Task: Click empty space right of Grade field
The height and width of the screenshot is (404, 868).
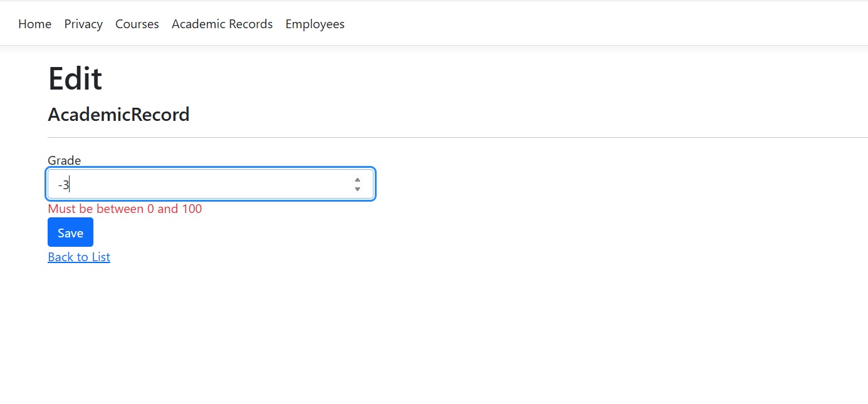Action: pos(564,185)
